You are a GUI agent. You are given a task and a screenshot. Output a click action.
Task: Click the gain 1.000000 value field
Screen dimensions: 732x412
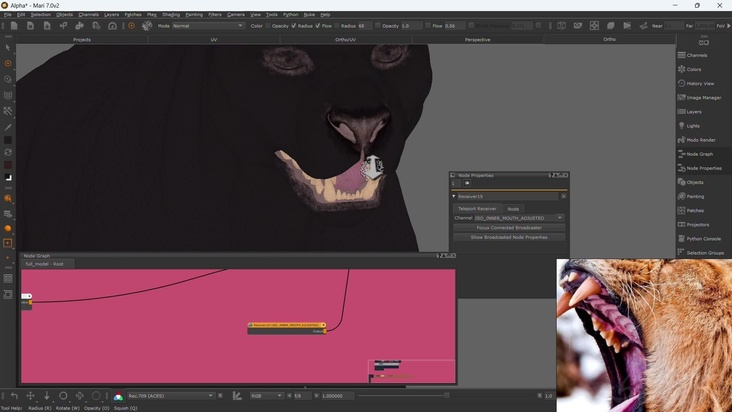337,396
